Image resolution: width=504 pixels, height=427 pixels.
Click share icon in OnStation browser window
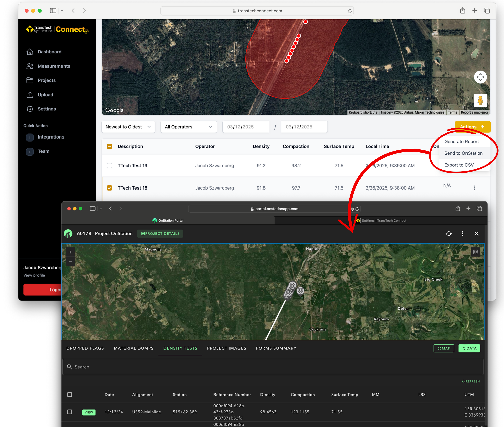point(457,208)
